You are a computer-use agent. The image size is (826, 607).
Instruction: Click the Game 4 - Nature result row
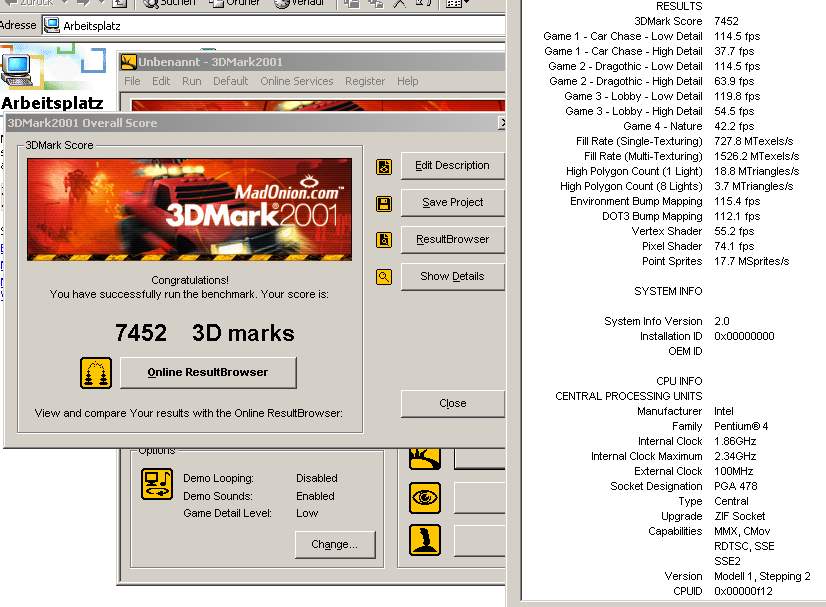[689, 126]
